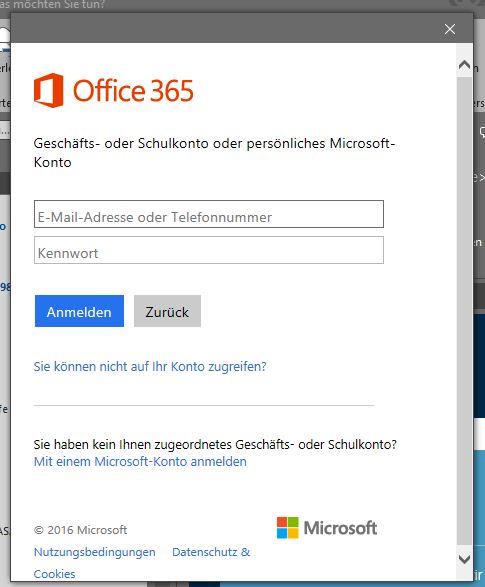485x587 pixels.
Task: Open the Datenschutz & Cookies link
Action: pyautogui.click(x=211, y=552)
